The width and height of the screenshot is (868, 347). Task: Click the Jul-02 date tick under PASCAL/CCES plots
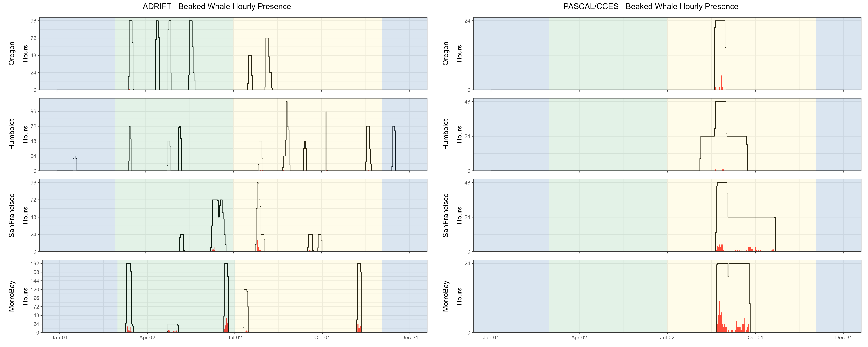tap(667, 338)
